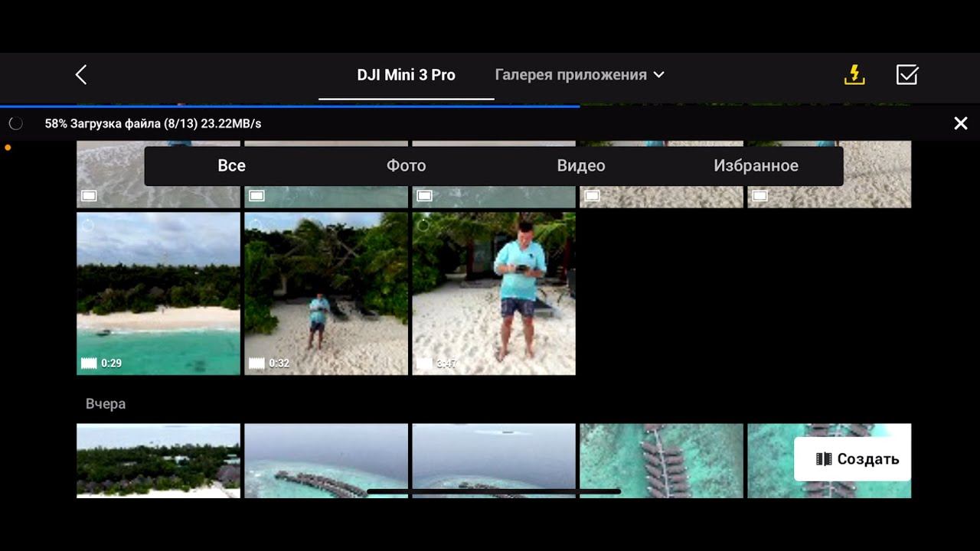Select the Избранное filter tab
Viewport: 980px width, 551px height.
coord(756,165)
